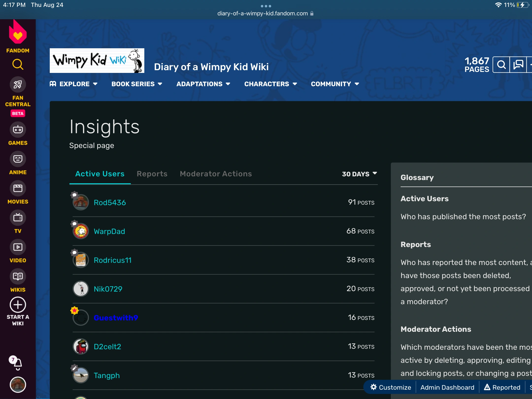Viewport: 532px width, 399px height.
Task: Open the TV sidebar icon
Action: [x=18, y=218]
